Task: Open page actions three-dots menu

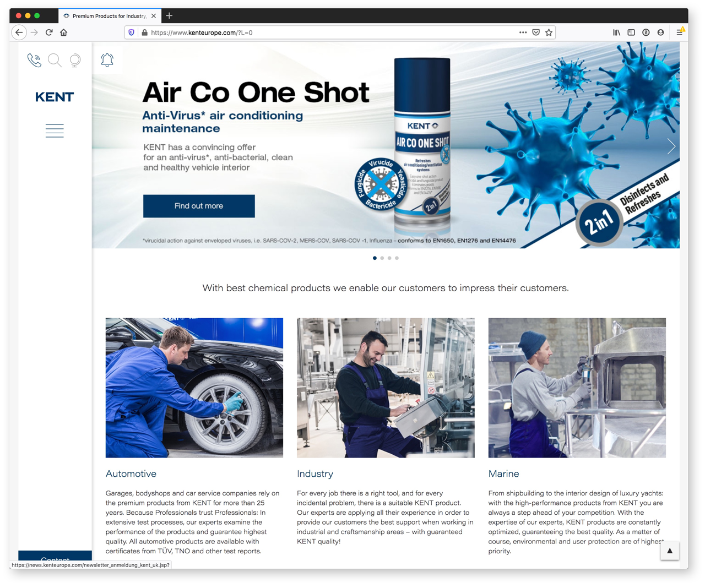Action: click(x=523, y=32)
